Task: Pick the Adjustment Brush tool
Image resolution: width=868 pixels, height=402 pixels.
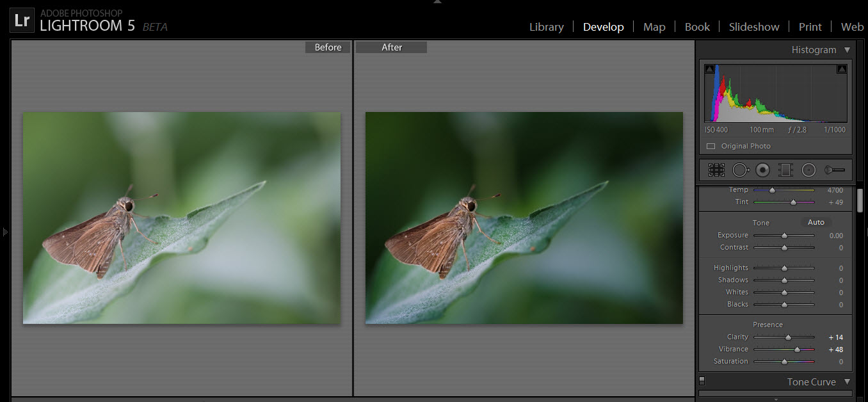Action: (834, 170)
